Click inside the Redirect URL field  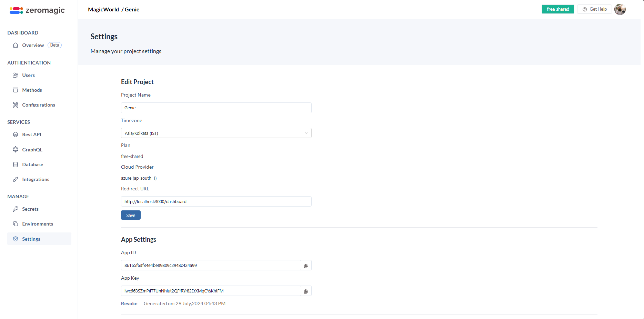coord(216,201)
